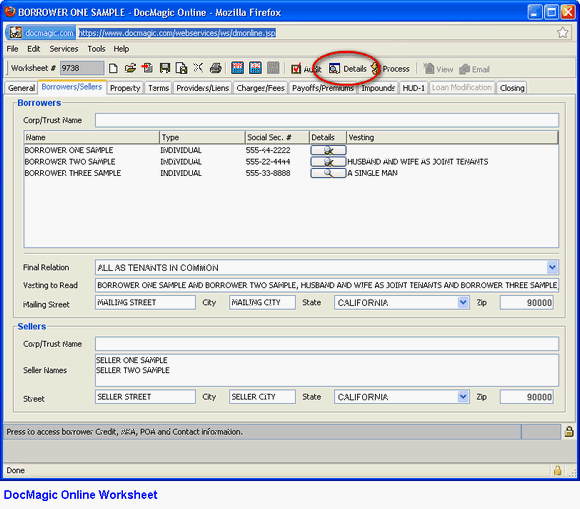Viewport: 580px width, 509px height.
Task: Switch to the Payoffs/Premiums tab
Action: coord(323,88)
